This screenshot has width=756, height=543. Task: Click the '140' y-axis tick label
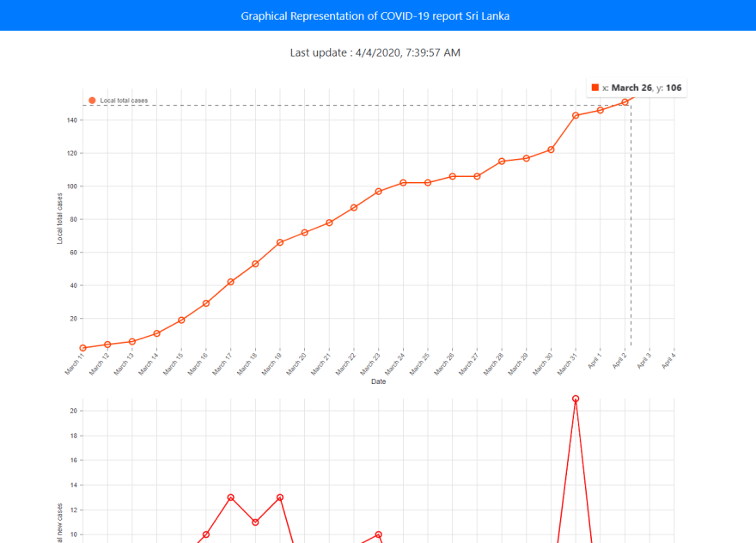72,120
